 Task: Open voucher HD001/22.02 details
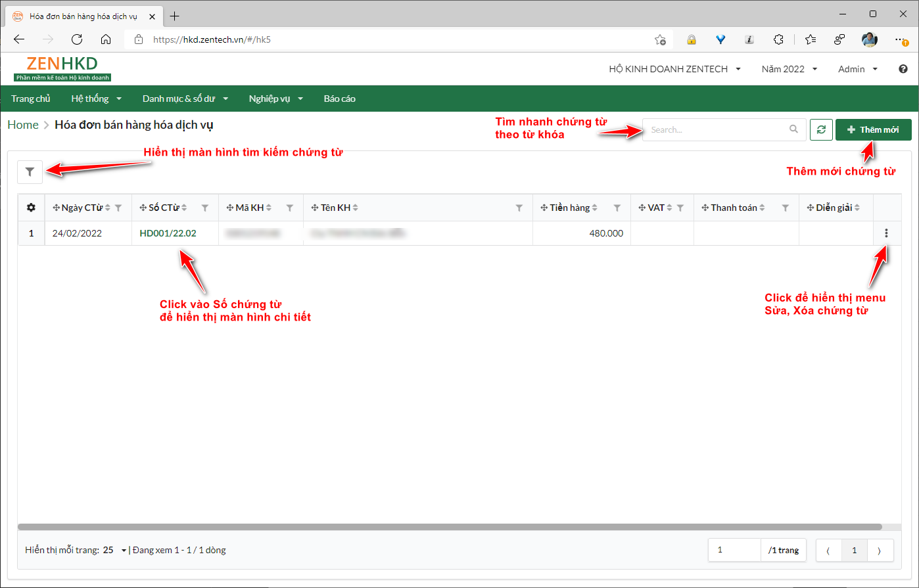click(168, 233)
